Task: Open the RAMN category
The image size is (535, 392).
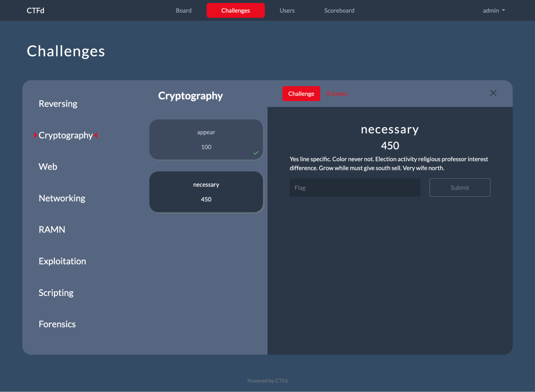Action: [52, 229]
